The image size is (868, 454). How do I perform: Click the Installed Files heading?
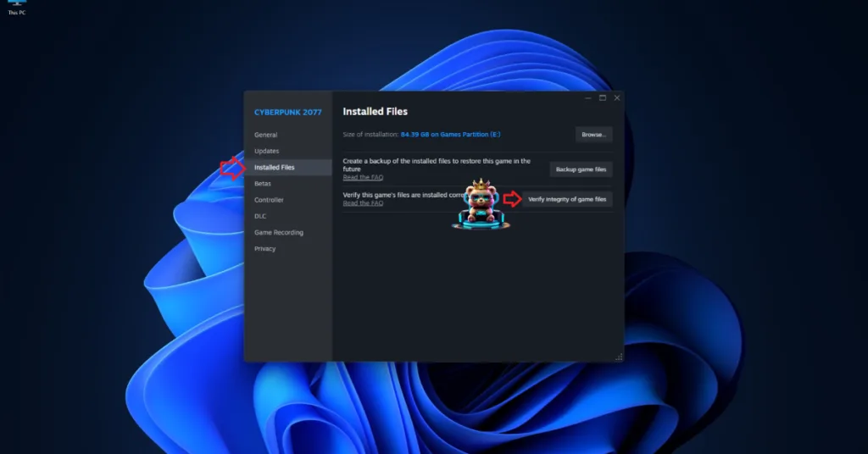(x=375, y=112)
